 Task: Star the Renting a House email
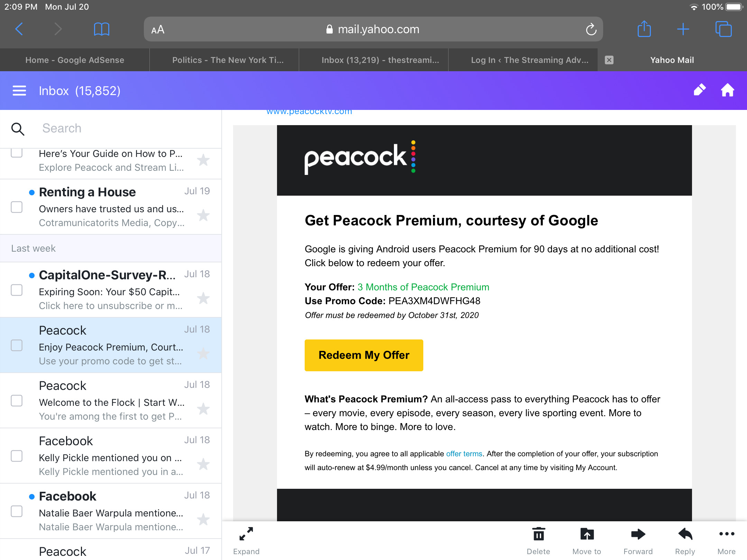[203, 215]
